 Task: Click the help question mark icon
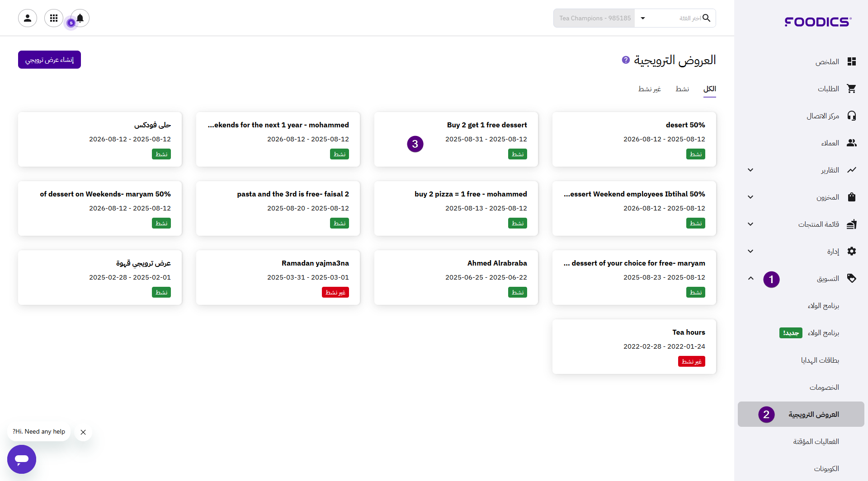[x=626, y=60]
